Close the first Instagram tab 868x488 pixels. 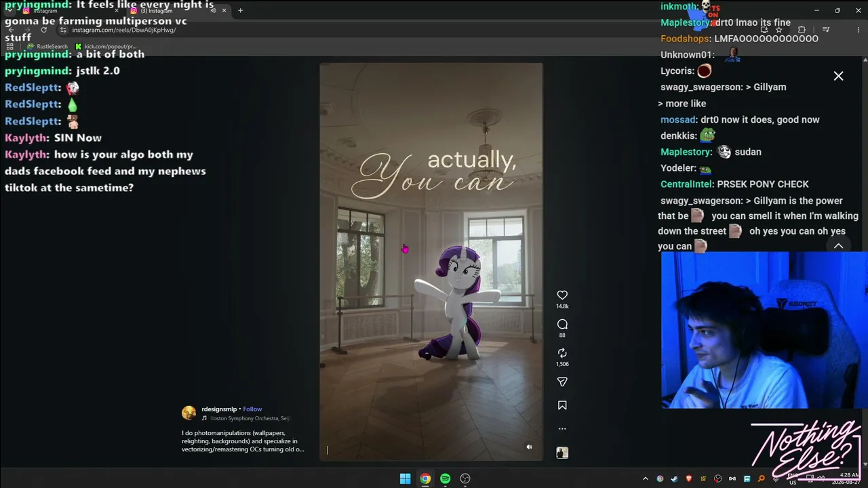coord(117,11)
